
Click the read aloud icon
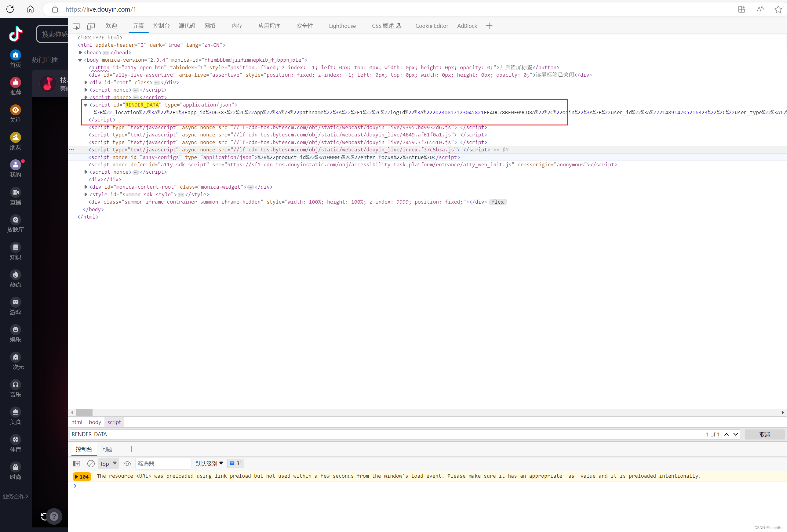pyautogui.click(x=760, y=9)
